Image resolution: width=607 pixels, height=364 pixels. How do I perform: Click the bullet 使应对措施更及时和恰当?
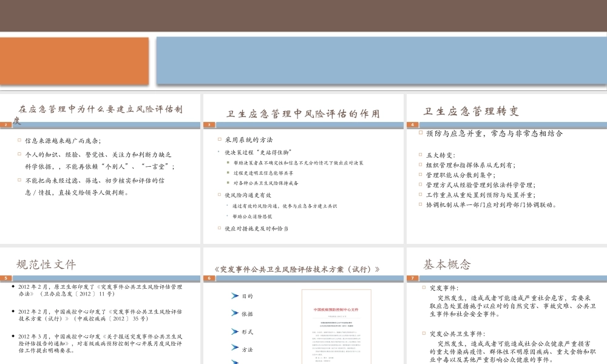256,229
